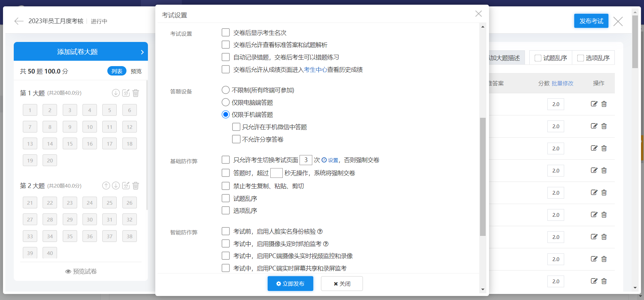
Task: Click the edit icon in the first score row
Action: point(594,104)
